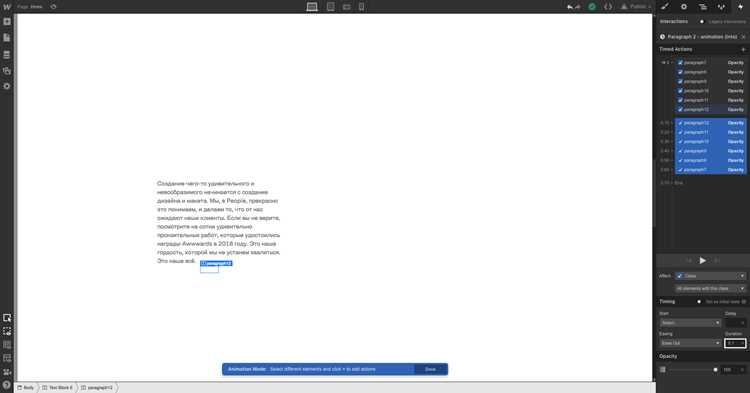750x393 pixels.
Task: Open the Style Manager tab
Action: click(x=721, y=7)
